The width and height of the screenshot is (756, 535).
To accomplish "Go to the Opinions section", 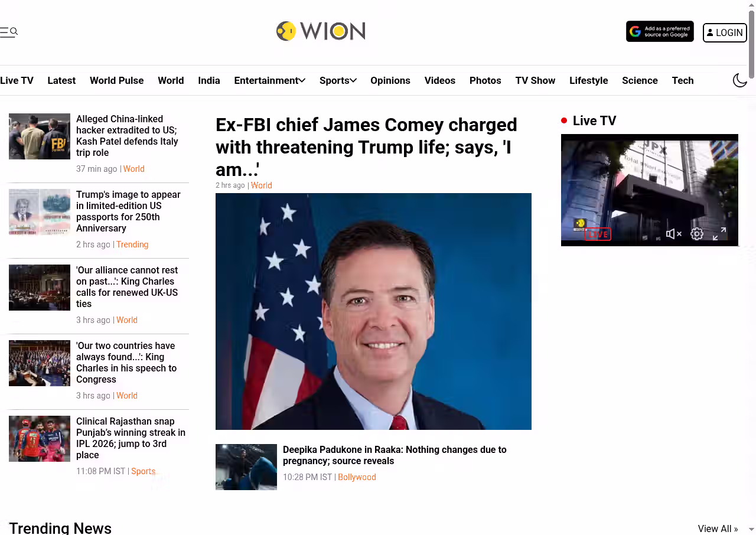I will point(390,80).
